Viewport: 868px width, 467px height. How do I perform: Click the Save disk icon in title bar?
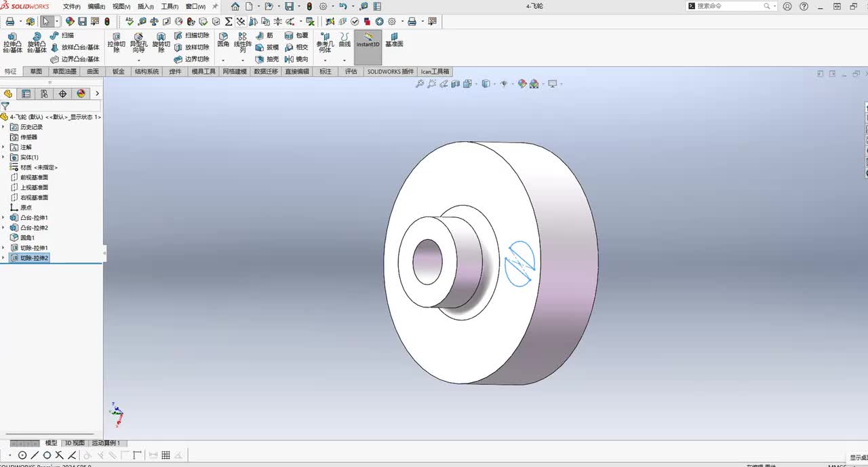[x=290, y=6]
